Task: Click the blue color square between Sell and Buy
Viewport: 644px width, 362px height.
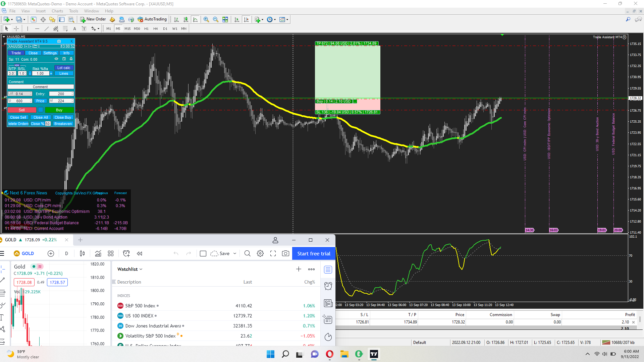Action: pyautogui.click(x=41, y=110)
